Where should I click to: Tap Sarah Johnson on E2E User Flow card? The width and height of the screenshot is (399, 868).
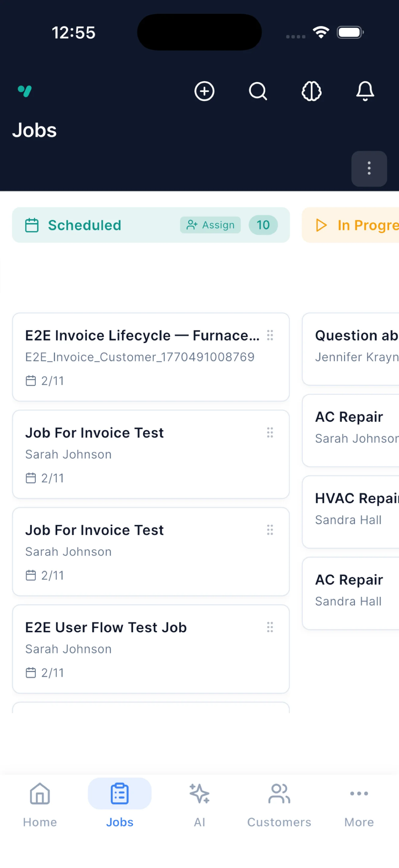point(68,649)
